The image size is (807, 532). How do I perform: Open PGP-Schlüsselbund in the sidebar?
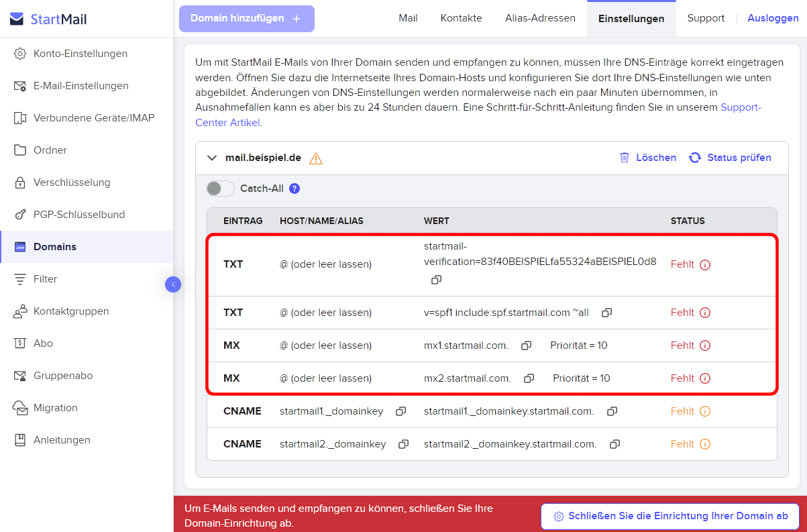click(x=87, y=215)
